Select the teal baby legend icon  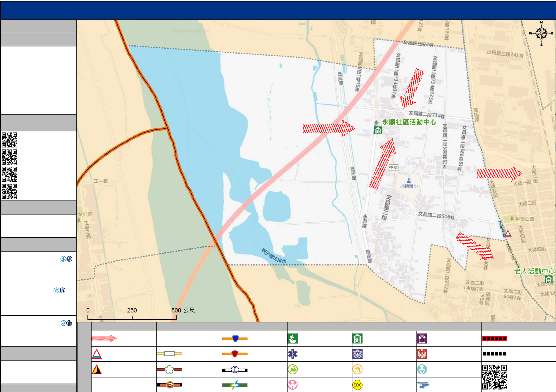pyautogui.click(x=422, y=370)
